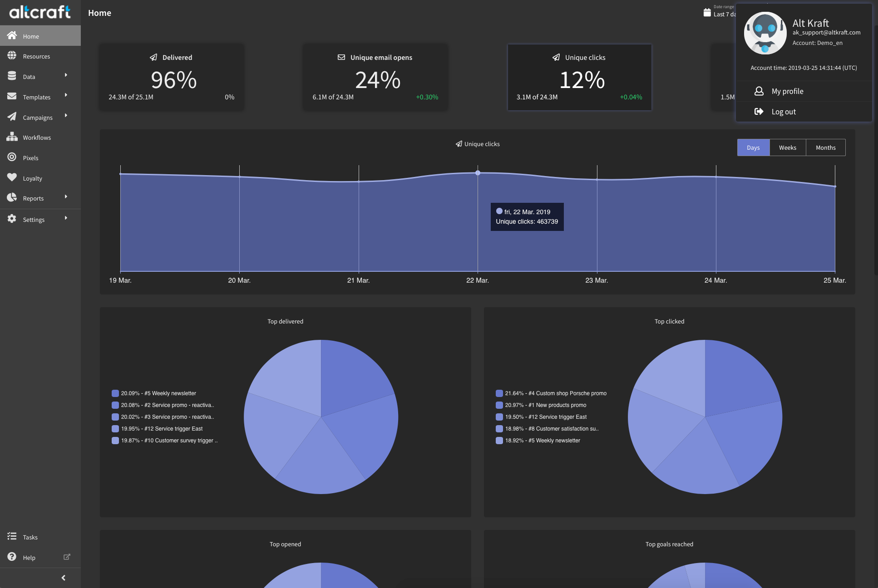Expand the Data submenu arrow
This screenshot has height=588, width=878.
pyautogui.click(x=66, y=75)
